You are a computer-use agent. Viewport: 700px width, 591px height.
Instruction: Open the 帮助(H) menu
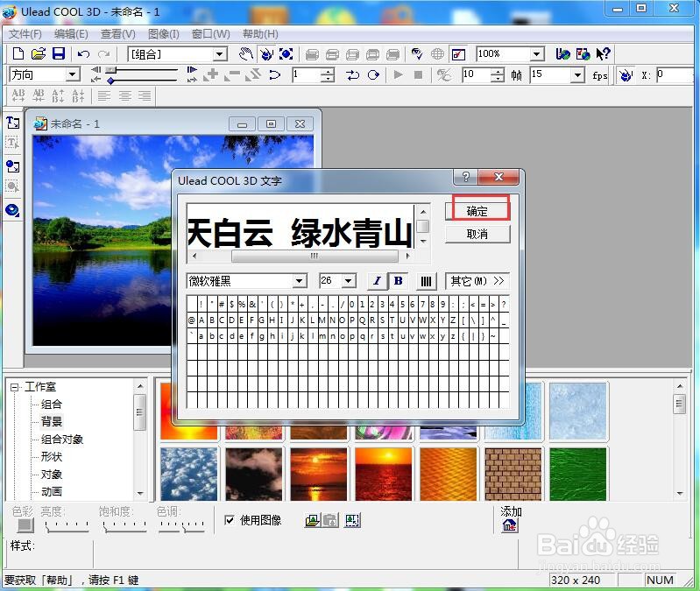point(260,34)
